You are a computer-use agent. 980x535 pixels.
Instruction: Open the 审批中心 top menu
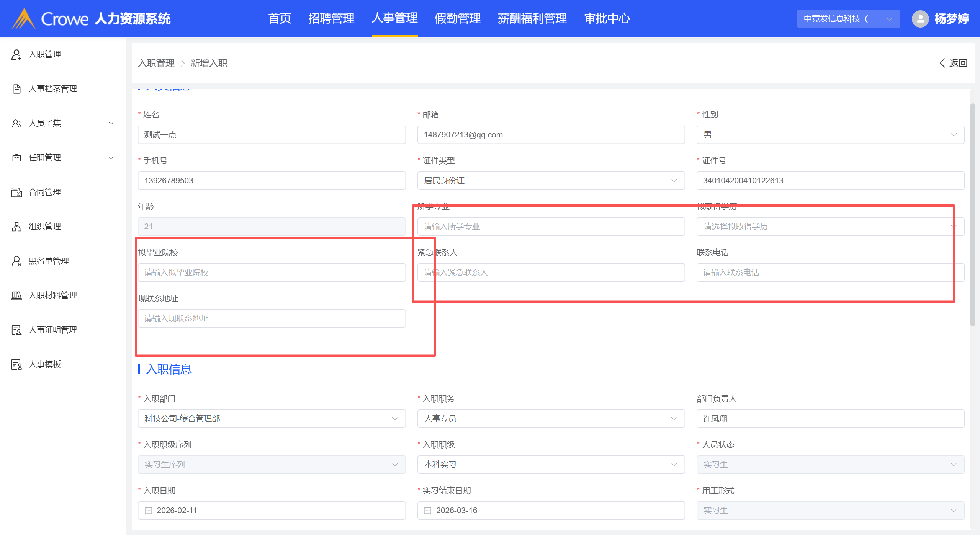(607, 18)
